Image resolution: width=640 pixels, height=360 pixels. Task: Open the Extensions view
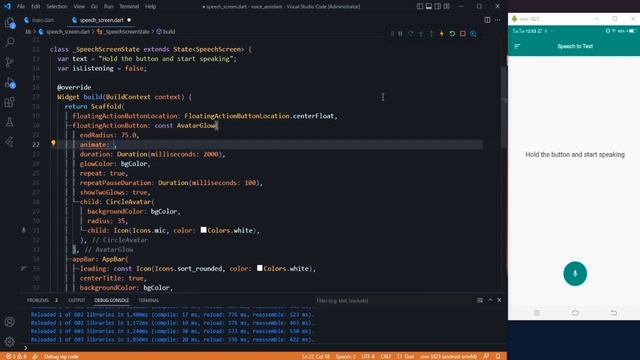point(9,102)
